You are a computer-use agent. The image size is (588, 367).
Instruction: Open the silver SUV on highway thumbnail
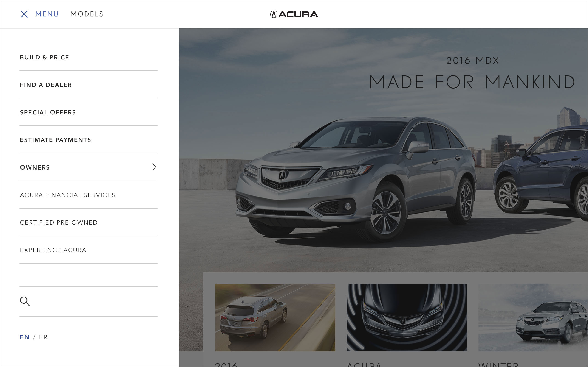tap(275, 317)
